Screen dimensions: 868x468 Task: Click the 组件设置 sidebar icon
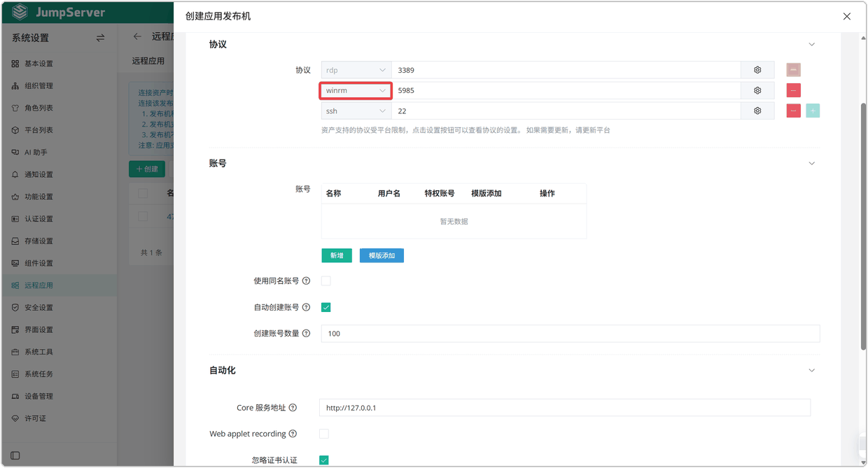pos(15,263)
